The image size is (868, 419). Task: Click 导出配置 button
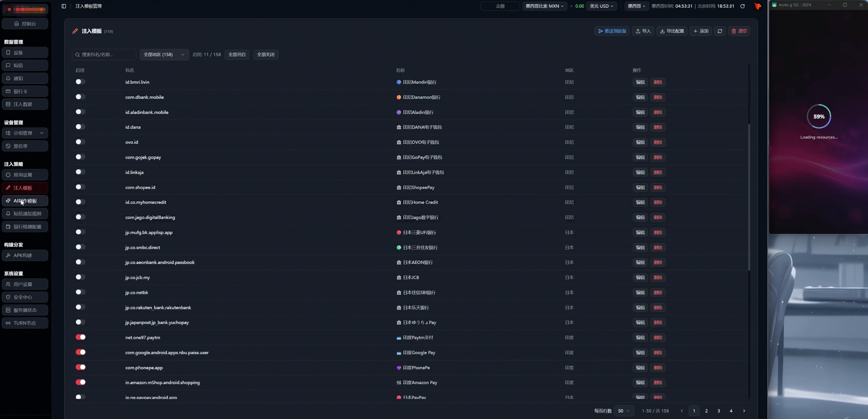[x=672, y=31]
